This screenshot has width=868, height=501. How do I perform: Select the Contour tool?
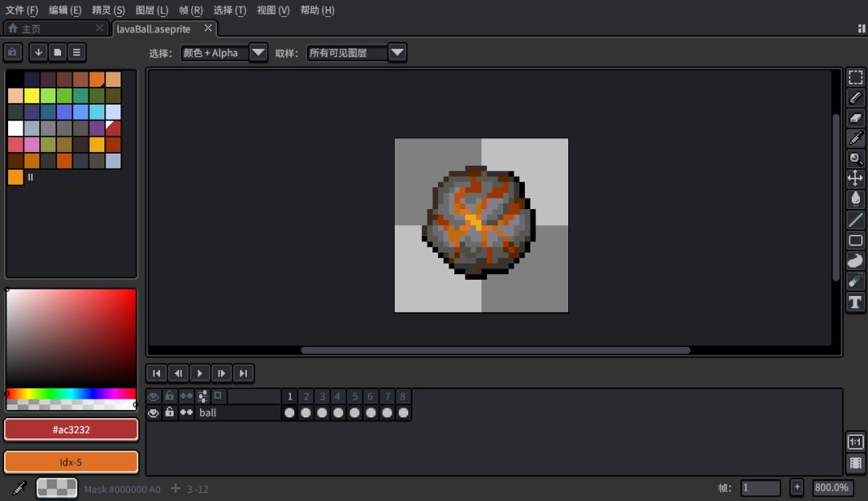click(855, 261)
